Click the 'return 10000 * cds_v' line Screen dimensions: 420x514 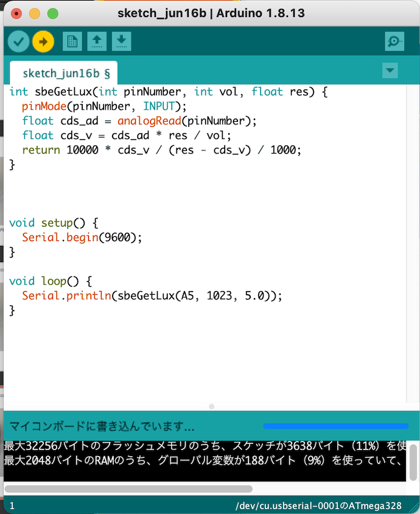[161, 150]
